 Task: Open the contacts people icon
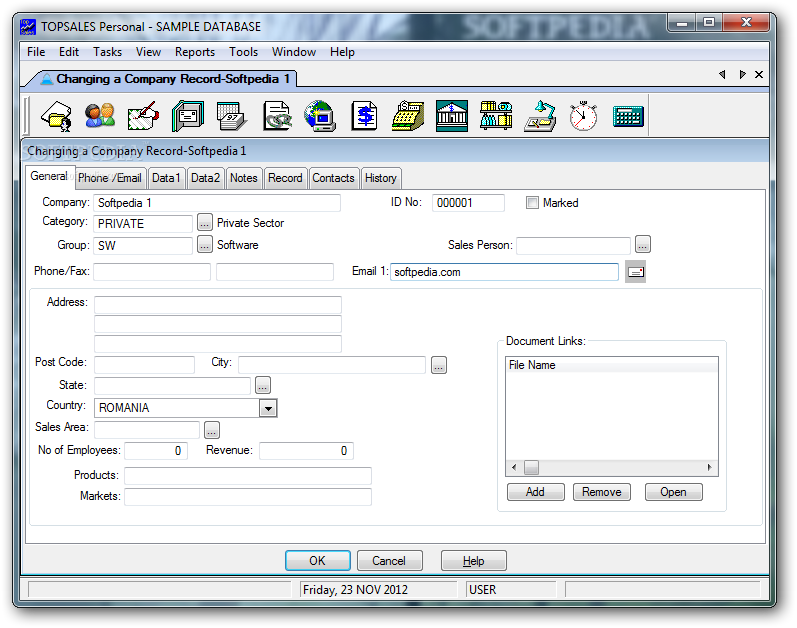pos(100,116)
